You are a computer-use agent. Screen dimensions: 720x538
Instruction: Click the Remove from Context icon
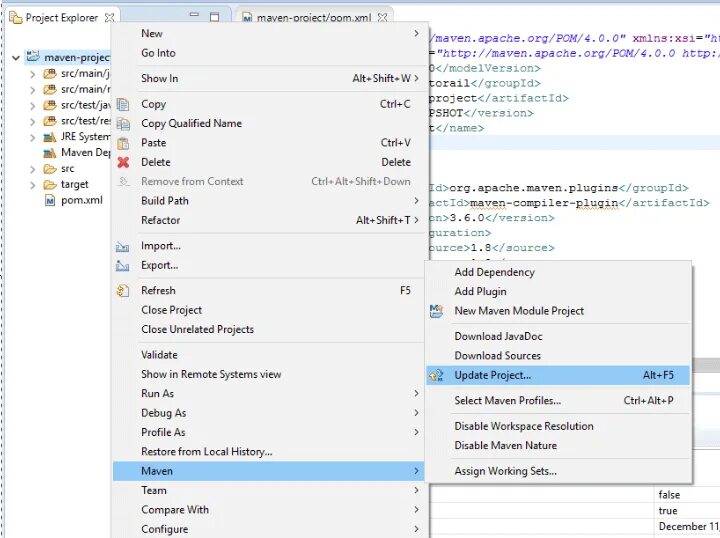pyautogui.click(x=123, y=181)
